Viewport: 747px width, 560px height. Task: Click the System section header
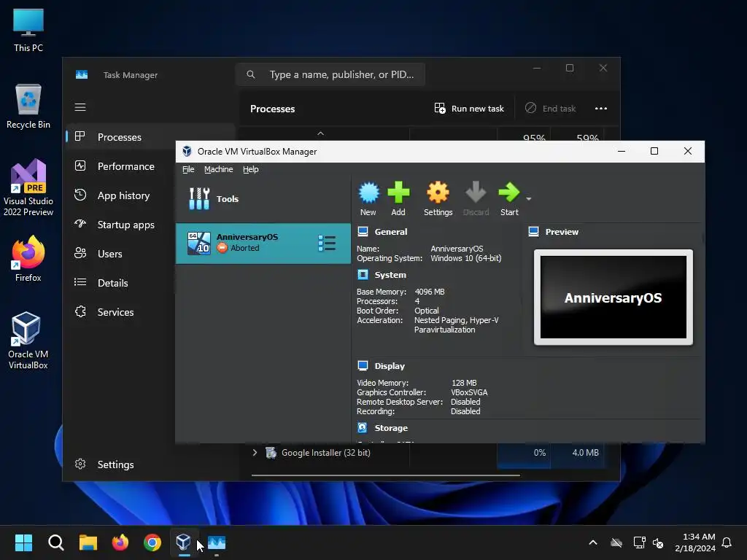[390, 275]
